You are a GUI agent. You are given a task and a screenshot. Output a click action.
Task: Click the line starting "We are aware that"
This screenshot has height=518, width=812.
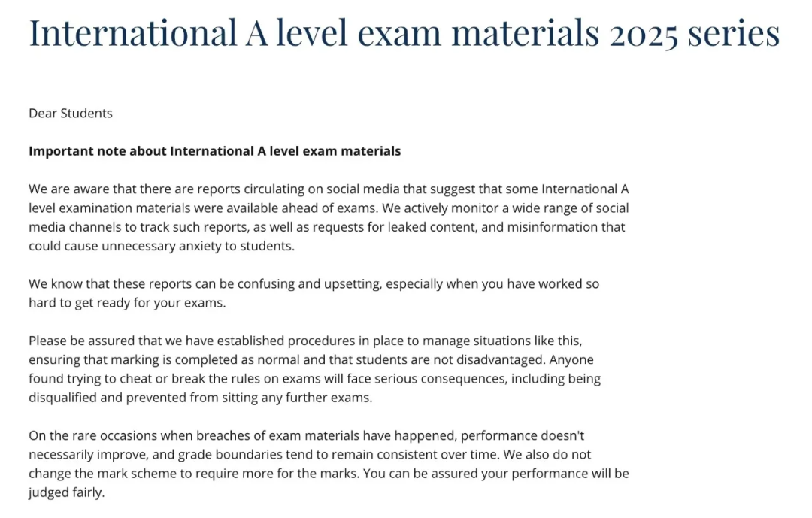click(328, 189)
